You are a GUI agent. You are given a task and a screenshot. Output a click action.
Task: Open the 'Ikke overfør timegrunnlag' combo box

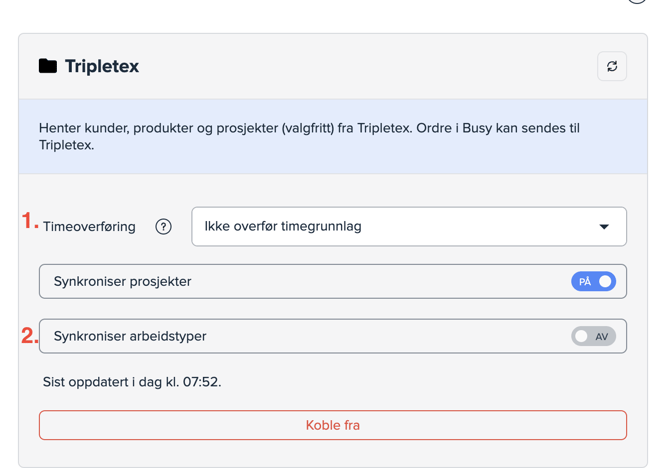(400, 227)
